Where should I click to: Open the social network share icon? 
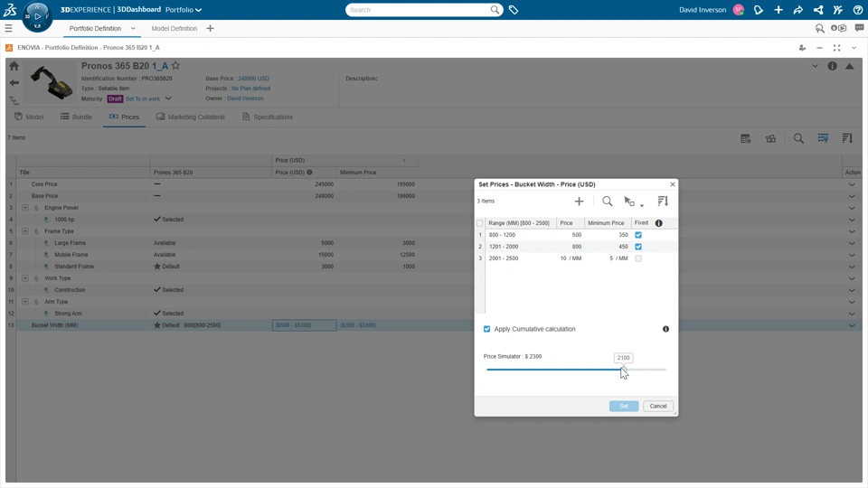tap(818, 10)
